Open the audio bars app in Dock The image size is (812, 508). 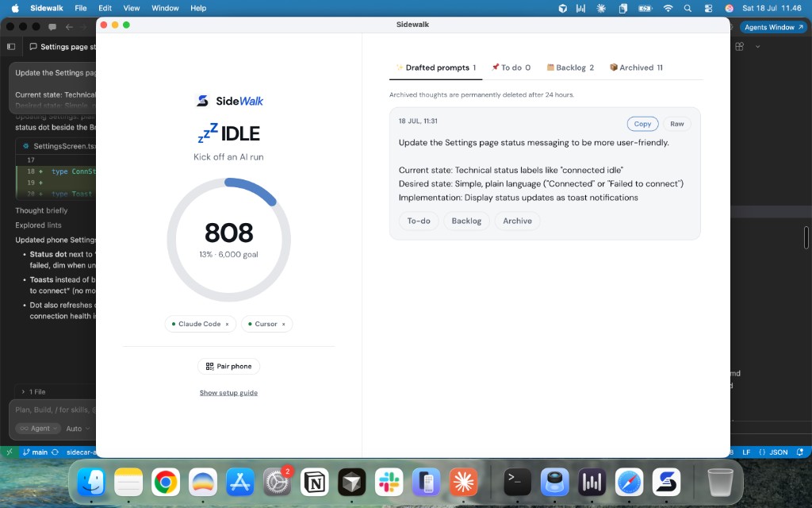click(x=592, y=482)
